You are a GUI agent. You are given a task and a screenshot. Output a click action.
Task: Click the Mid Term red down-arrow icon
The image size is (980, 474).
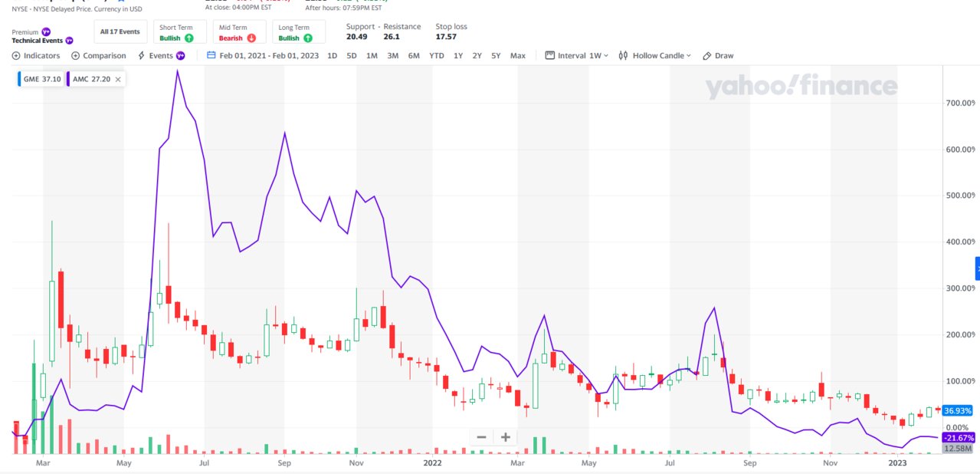pyautogui.click(x=251, y=38)
